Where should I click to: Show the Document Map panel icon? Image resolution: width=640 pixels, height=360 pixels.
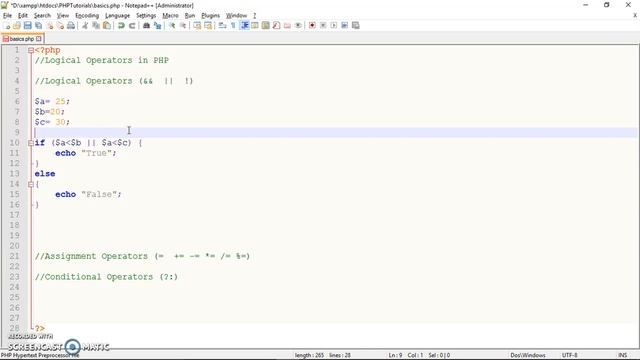[266, 25]
